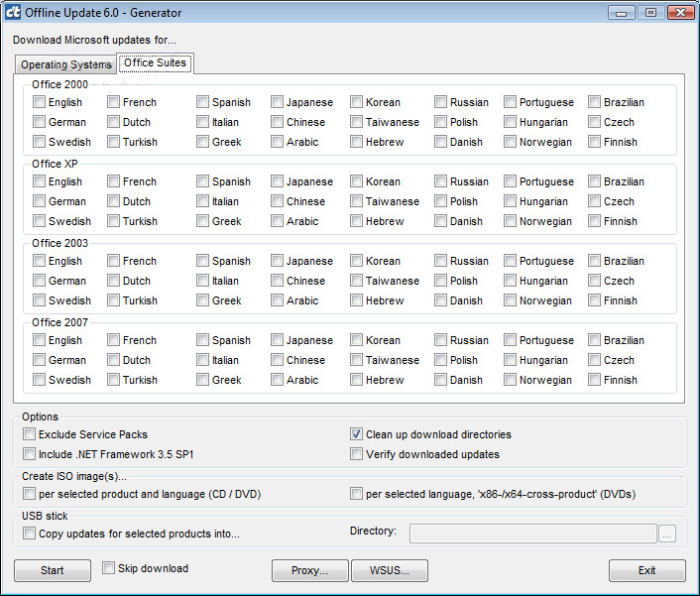This screenshot has height=596, width=700.
Task: Check Dutch under Office XP
Action: pyautogui.click(x=113, y=201)
